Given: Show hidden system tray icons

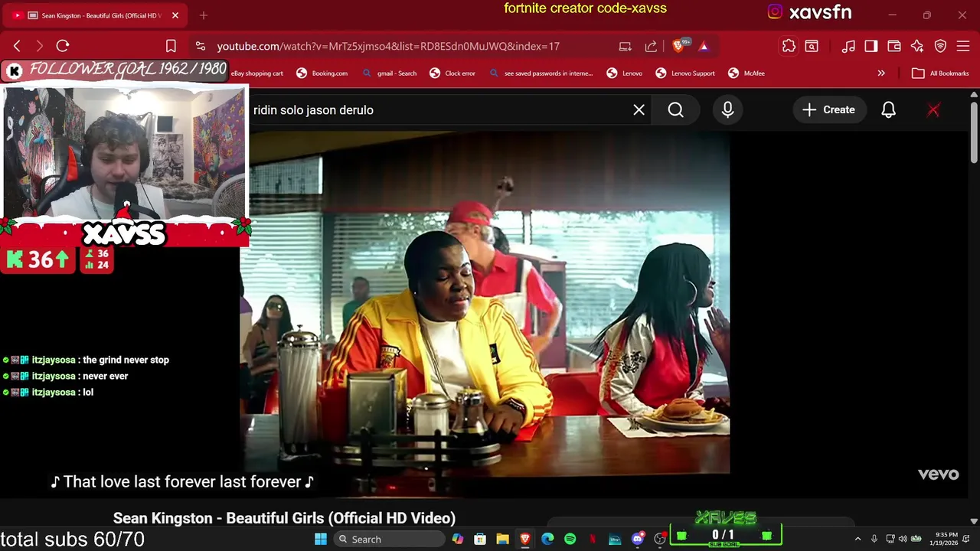Looking at the screenshot, I should pos(857,539).
